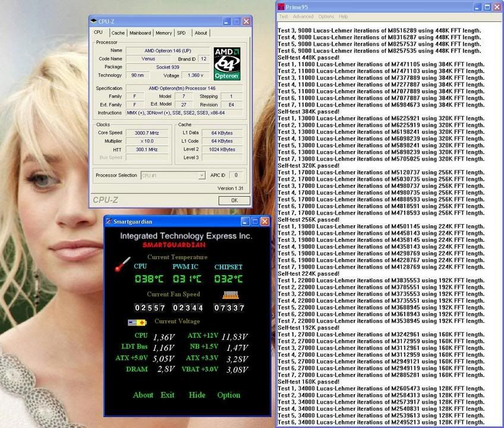Click the thermometer icon in Smartguardian
The height and width of the screenshot is (428, 504).
(122, 264)
